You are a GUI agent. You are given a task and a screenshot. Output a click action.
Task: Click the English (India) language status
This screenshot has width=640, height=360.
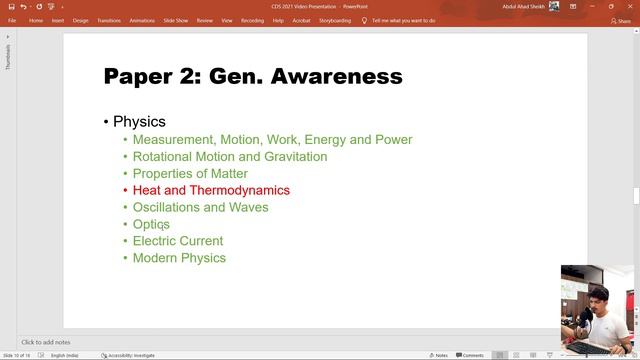(x=64, y=356)
